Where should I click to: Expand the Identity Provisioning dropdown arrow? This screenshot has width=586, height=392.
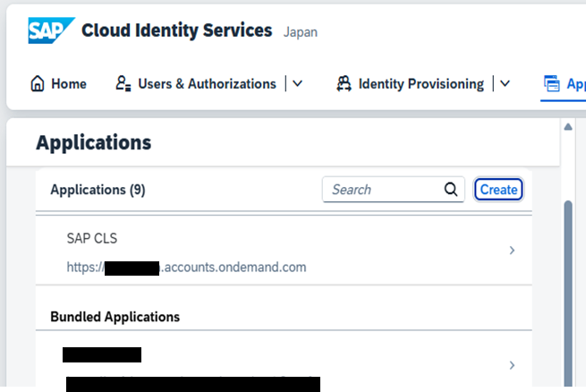tap(505, 84)
